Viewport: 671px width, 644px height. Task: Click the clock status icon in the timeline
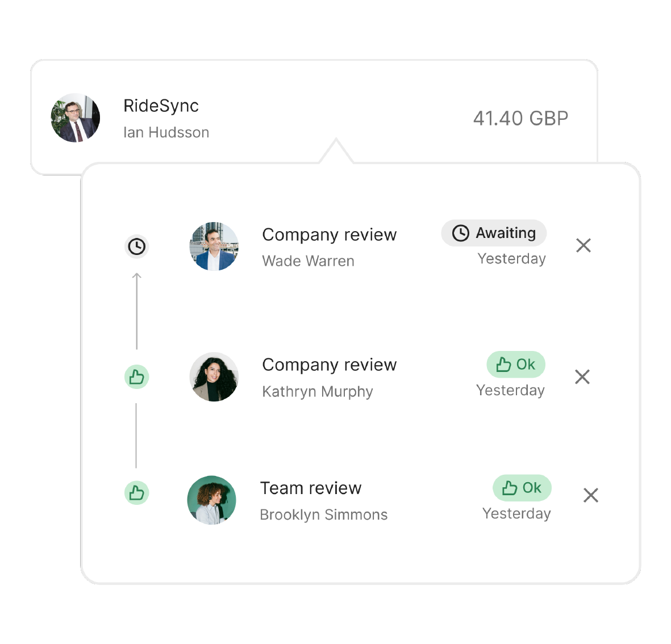tap(136, 246)
